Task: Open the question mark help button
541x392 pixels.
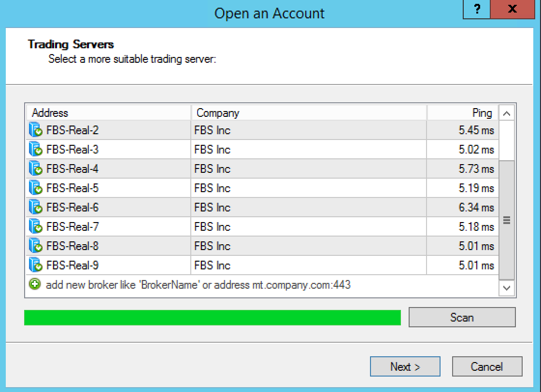Action: pos(476,9)
